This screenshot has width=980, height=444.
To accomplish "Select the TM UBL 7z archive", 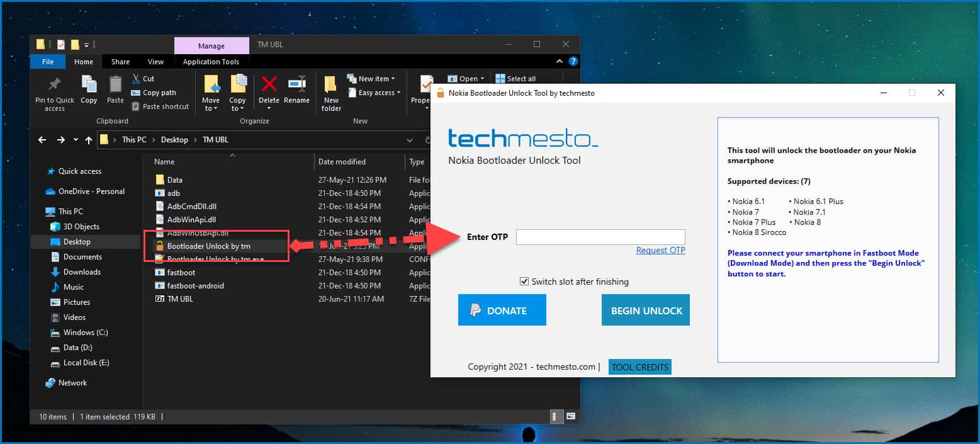I will pos(180,299).
